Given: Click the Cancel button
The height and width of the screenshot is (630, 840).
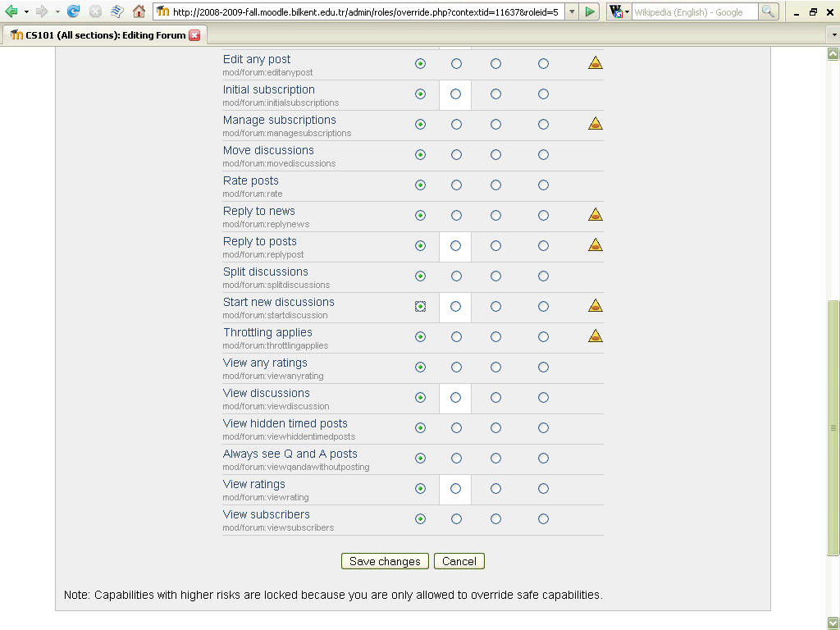Looking at the screenshot, I should pyautogui.click(x=459, y=561).
